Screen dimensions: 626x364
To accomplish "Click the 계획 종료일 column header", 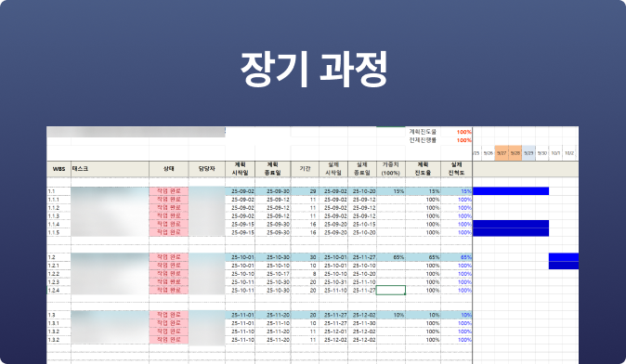I will coord(273,169).
